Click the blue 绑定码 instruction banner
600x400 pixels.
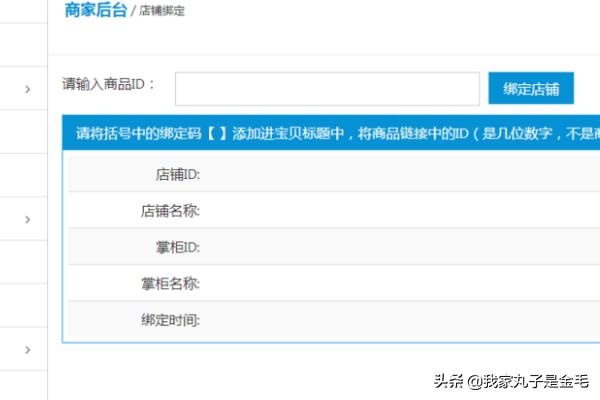(x=330, y=133)
